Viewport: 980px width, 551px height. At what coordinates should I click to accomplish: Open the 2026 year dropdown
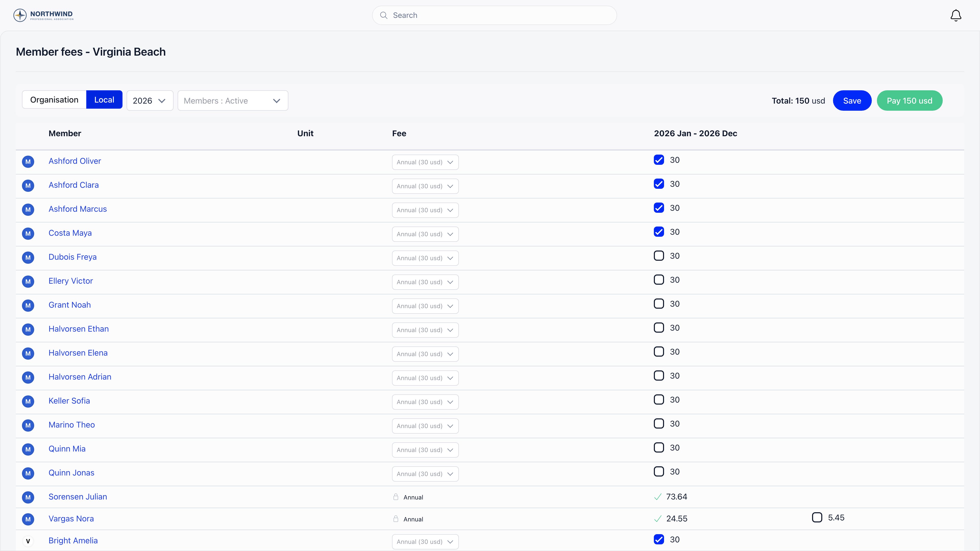(150, 101)
